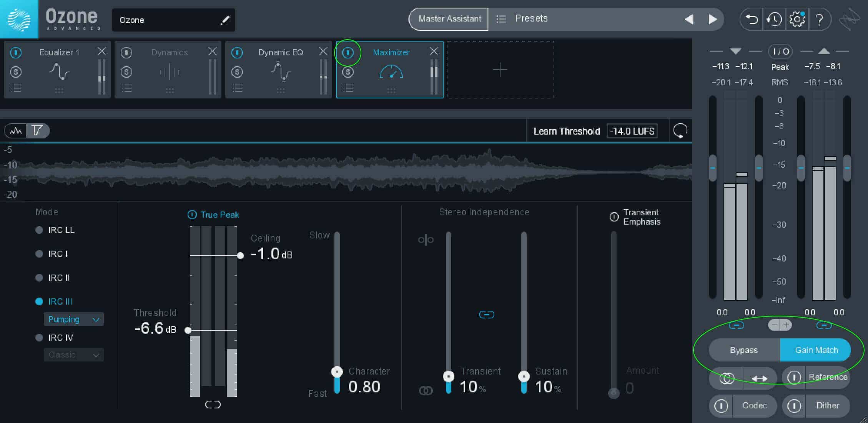Toggle input gain link icon
This screenshot has height=423, width=868.
pos(736,326)
